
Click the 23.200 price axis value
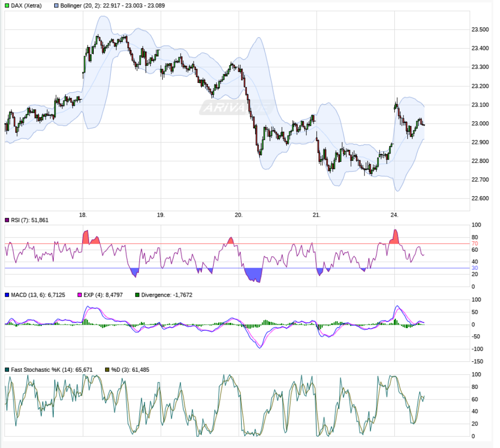click(480, 86)
